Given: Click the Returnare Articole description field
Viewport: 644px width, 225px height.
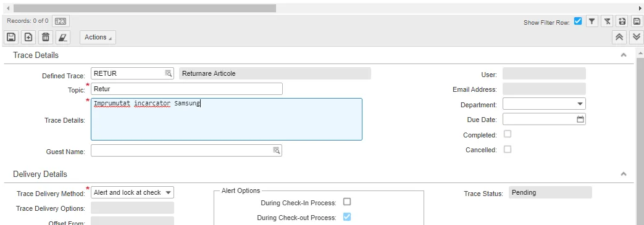Looking at the screenshot, I should [275, 73].
